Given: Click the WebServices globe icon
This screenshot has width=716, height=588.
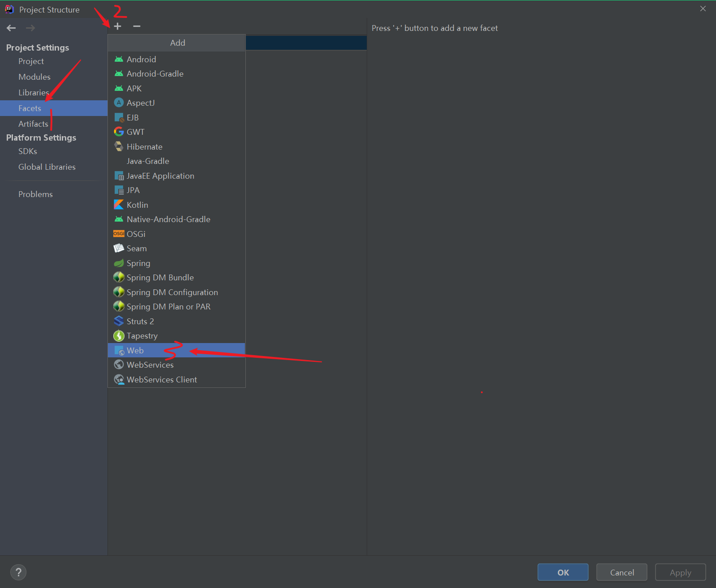Looking at the screenshot, I should click(119, 365).
